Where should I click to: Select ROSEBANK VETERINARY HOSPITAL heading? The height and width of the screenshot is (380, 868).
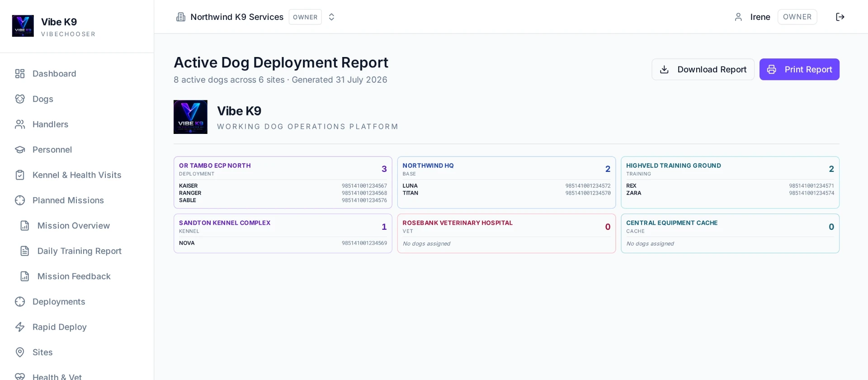[x=458, y=223]
